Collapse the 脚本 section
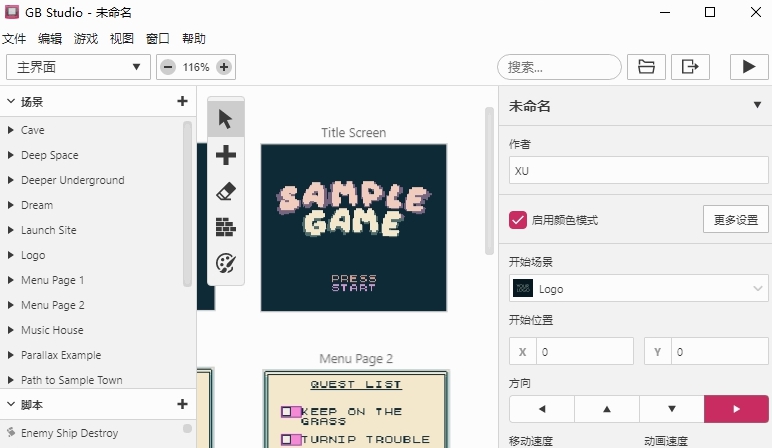The image size is (772, 448). [x=11, y=404]
